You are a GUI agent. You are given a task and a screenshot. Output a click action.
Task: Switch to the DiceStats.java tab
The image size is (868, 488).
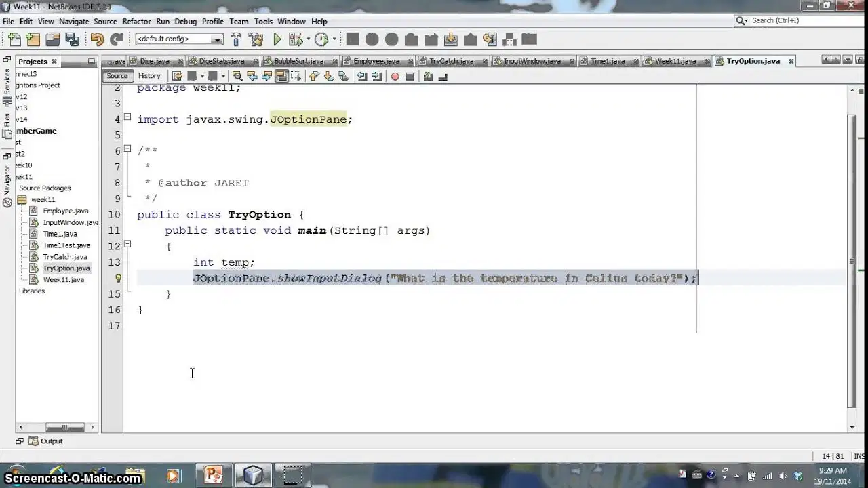222,61
